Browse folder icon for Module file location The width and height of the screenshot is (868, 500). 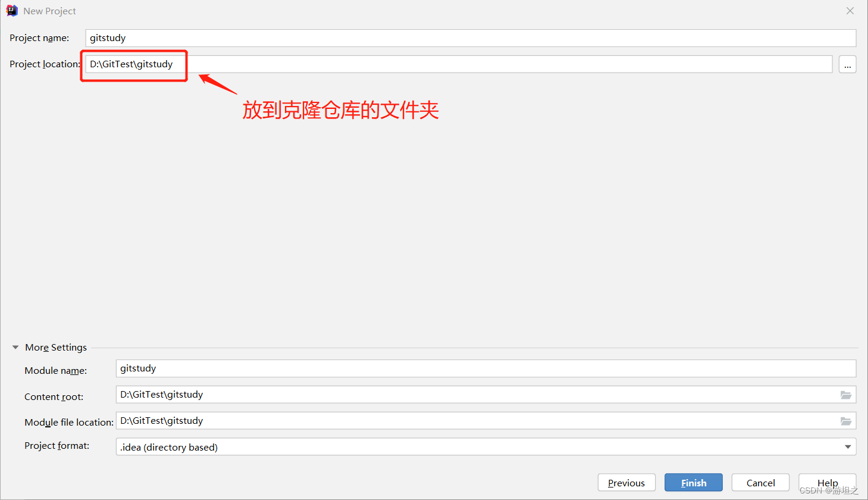[845, 421]
